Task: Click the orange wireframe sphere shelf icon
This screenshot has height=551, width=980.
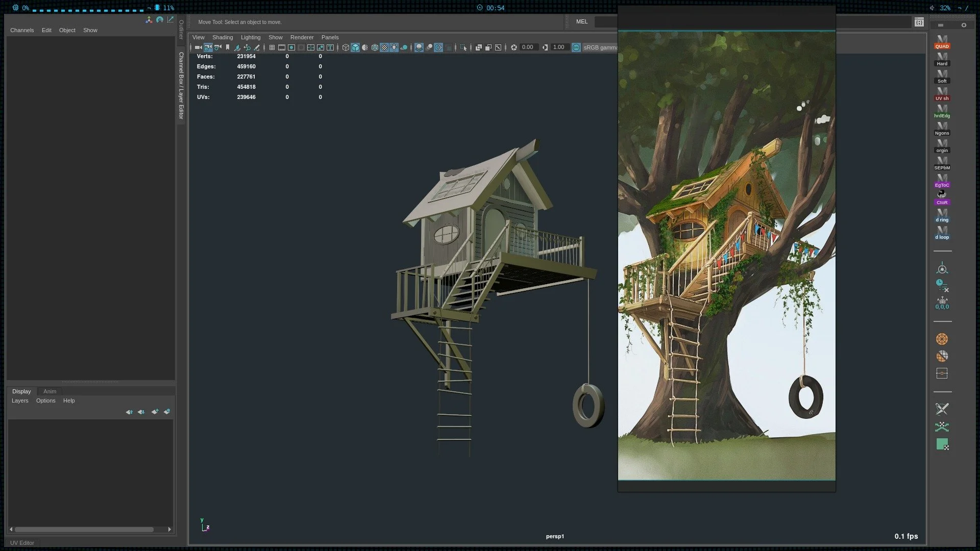Action: (942, 339)
